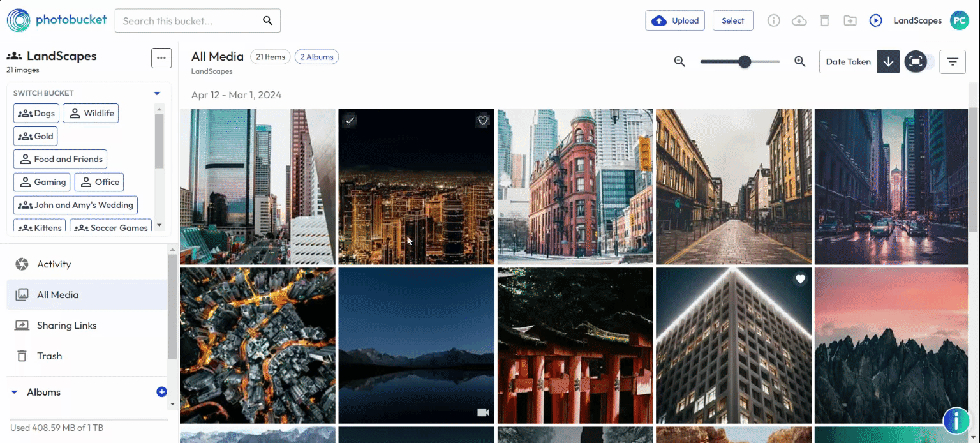Open the LandScapes bucket three-dot menu
Viewport: 980px width, 443px height.
pyautogui.click(x=161, y=57)
